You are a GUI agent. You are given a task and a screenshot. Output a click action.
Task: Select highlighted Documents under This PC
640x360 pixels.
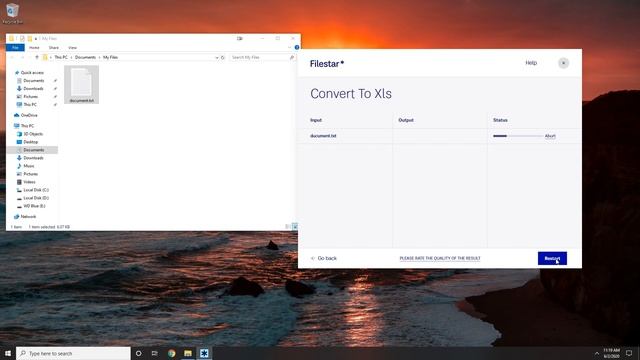tap(32, 150)
